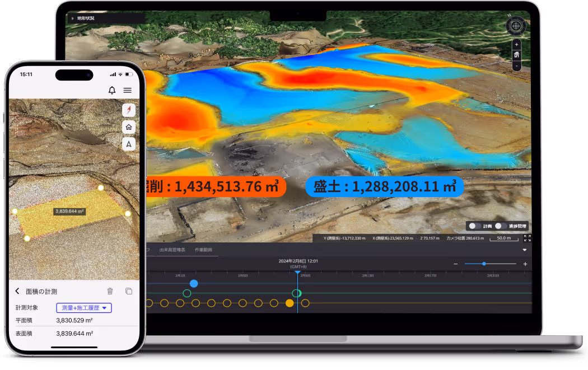Click the 2月13日 date tick on timeline
The image size is (588, 370).
click(x=368, y=275)
